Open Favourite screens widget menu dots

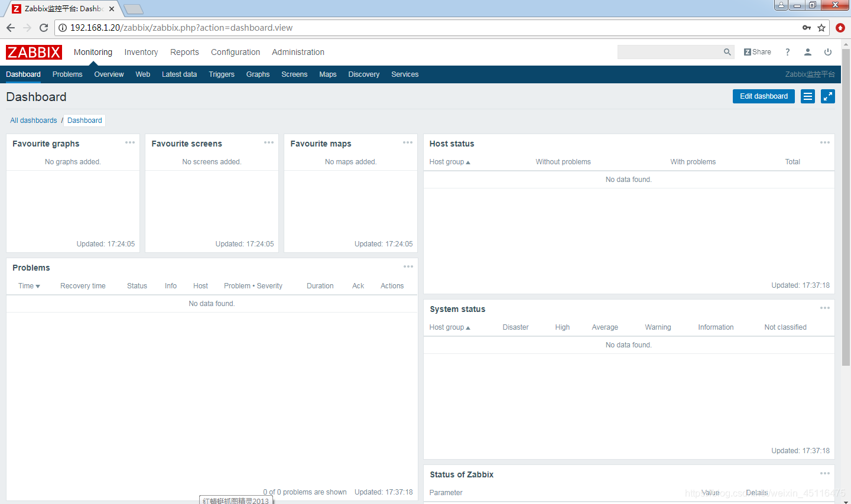269,142
